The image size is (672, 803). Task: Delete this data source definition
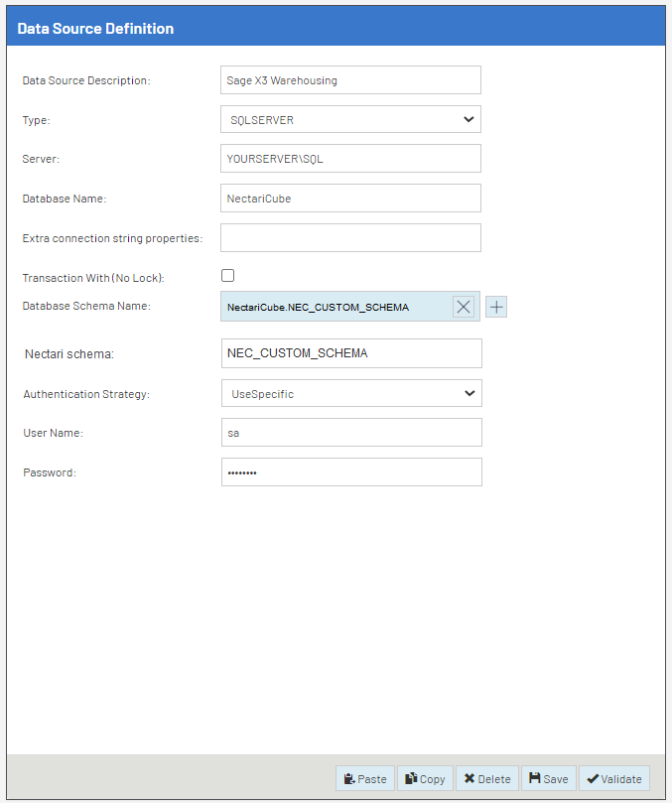click(x=486, y=779)
